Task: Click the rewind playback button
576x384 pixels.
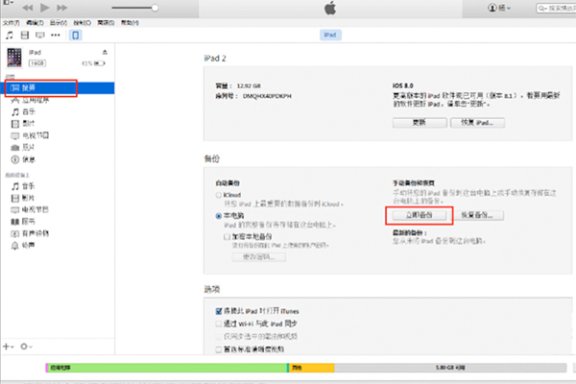Action: click(x=28, y=8)
